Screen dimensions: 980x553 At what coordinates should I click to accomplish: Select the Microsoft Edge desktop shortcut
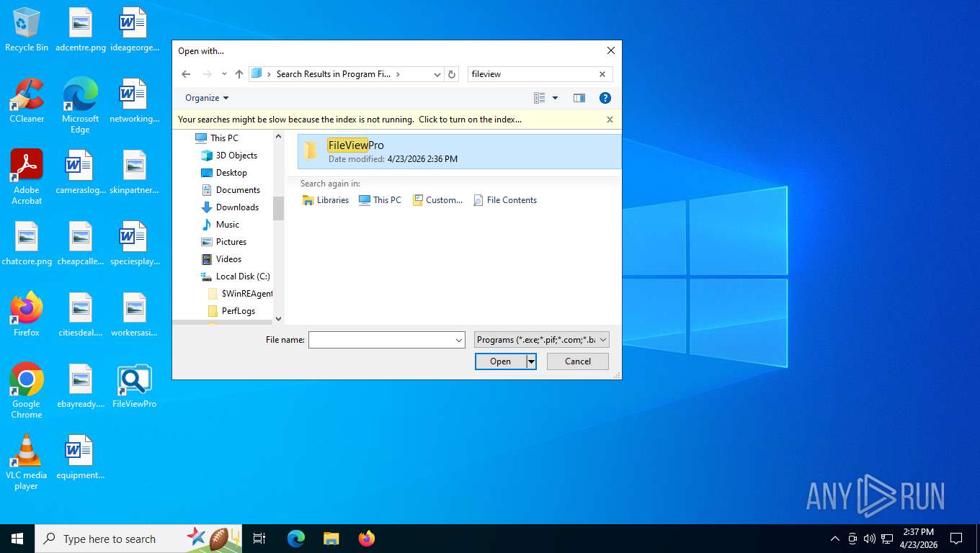[x=81, y=106]
